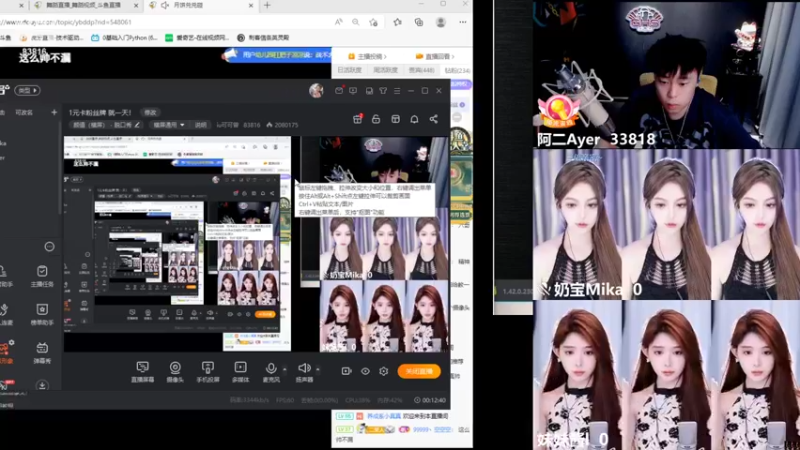
Task: Open 榜单助手 in the sidebar
Action: tap(42, 314)
